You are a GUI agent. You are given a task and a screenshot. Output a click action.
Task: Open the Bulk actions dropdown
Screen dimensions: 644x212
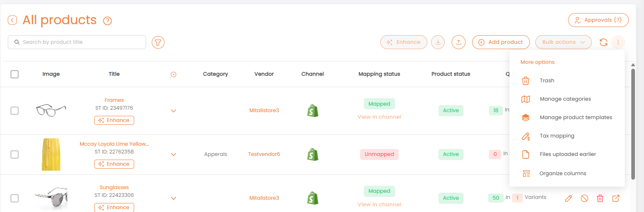tap(564, 42)
